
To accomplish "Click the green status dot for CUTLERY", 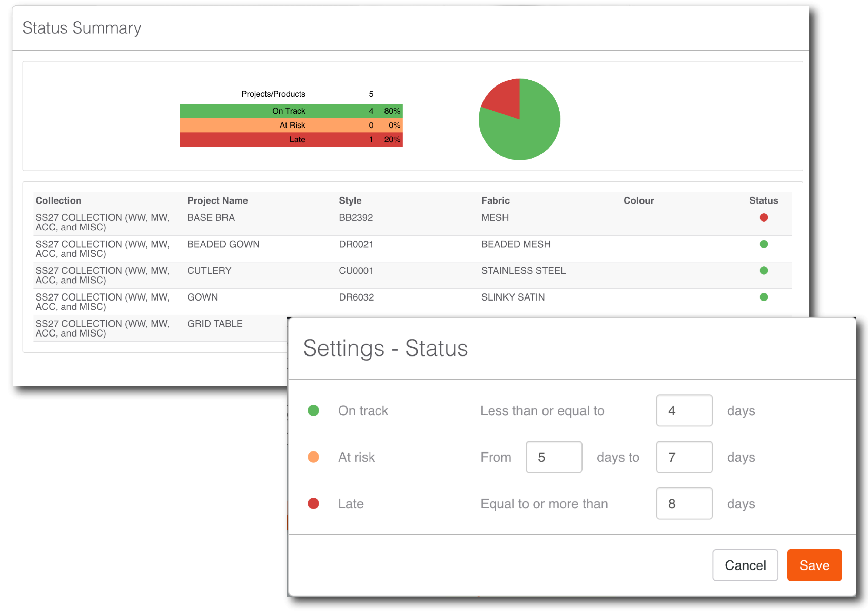I will tap(764, 270).
